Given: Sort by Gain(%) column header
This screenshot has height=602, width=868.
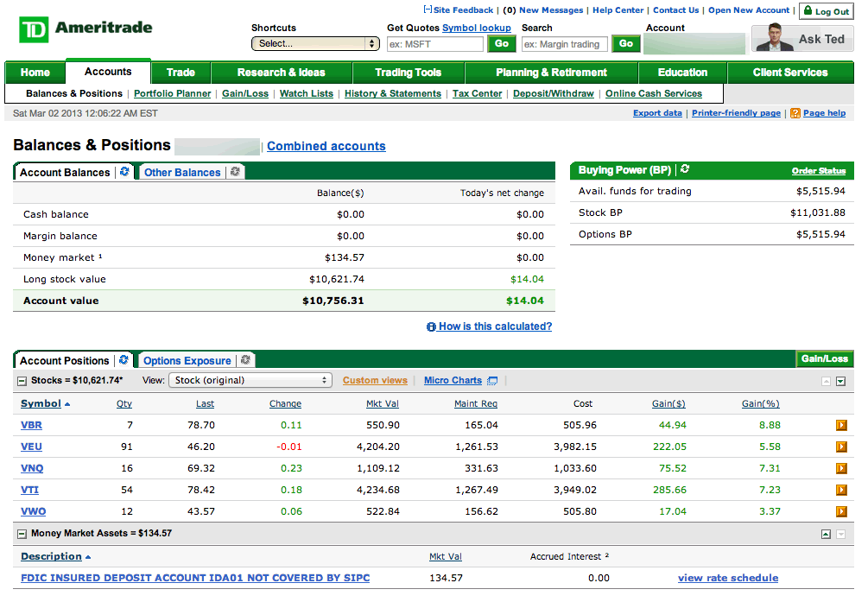Looking at the screenshot, I should coord(760,403).
